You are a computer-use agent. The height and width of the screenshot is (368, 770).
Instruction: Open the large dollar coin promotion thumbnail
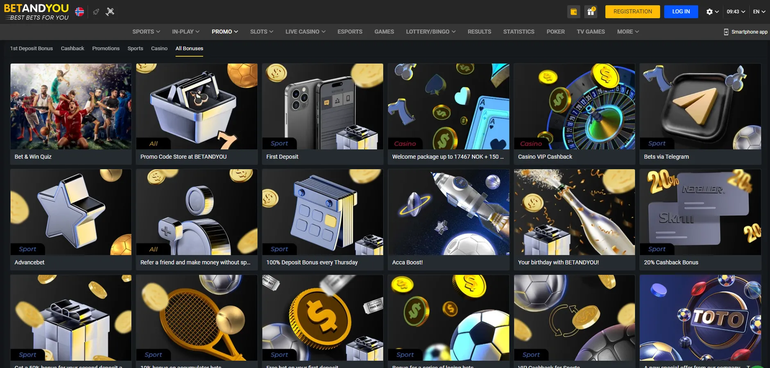click(x=323, y=318)
